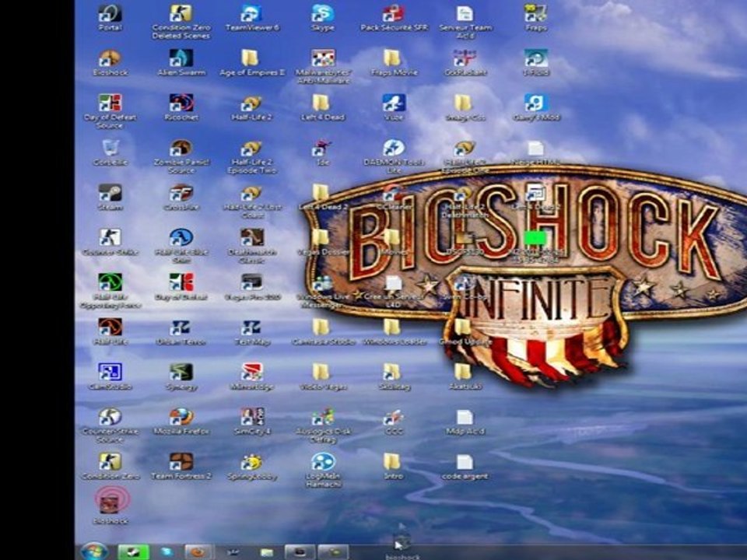Select the Skype desktop icon
Viewport: 747px width, 560px height.
pyautogui.click(x=322, y=17)
